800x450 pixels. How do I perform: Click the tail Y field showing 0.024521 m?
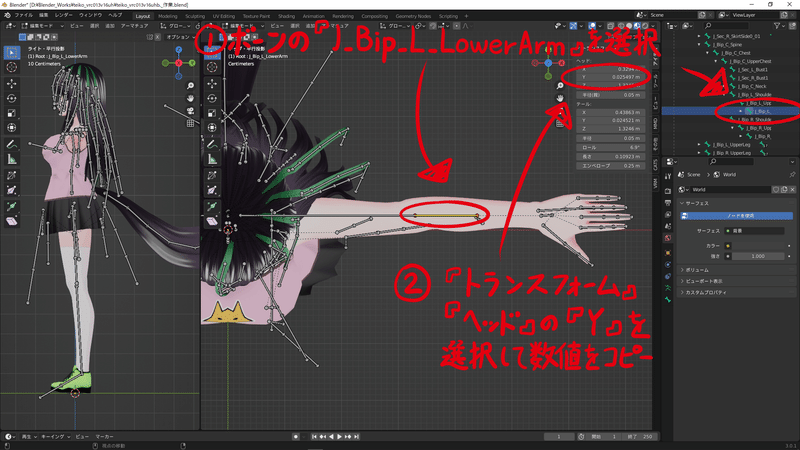point(611,120)
